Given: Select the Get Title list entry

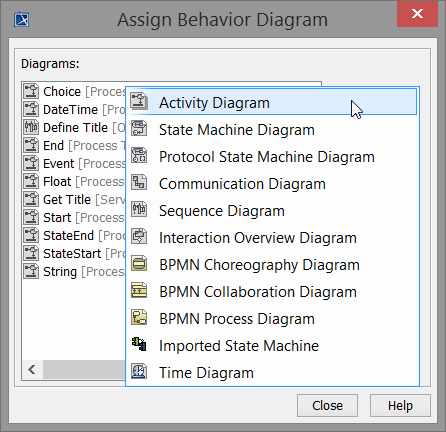Looking at the screenshot, I should tap(74, 199).
